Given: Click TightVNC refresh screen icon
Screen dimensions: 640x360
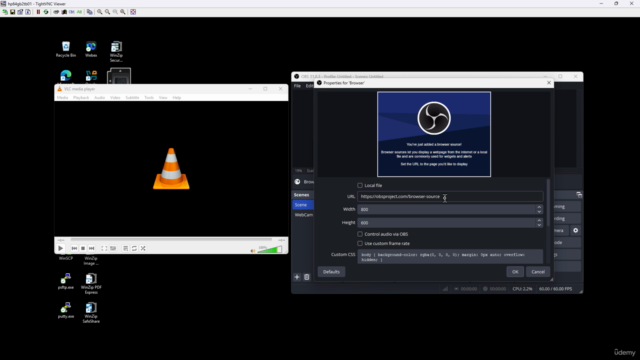Looking at the screenshot, I should (x=46, y=12).
